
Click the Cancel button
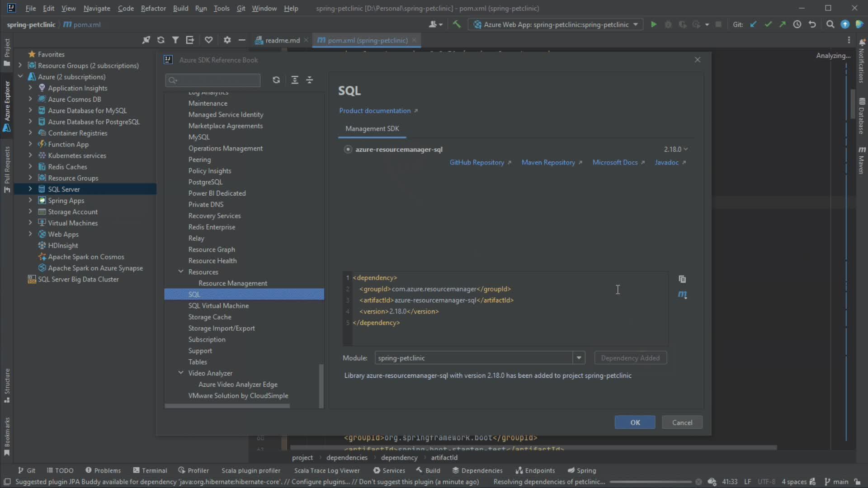(682, 422)
